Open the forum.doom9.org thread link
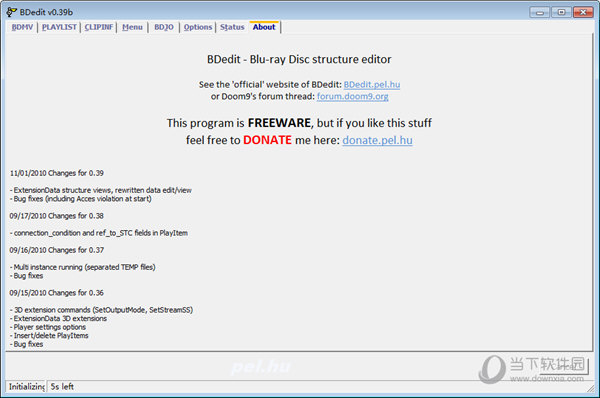 click(352, 96)
